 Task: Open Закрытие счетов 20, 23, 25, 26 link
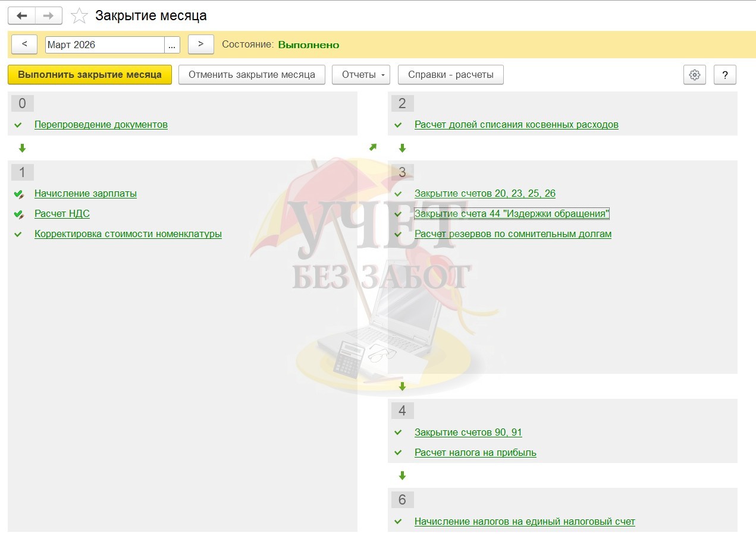[485, 194]
